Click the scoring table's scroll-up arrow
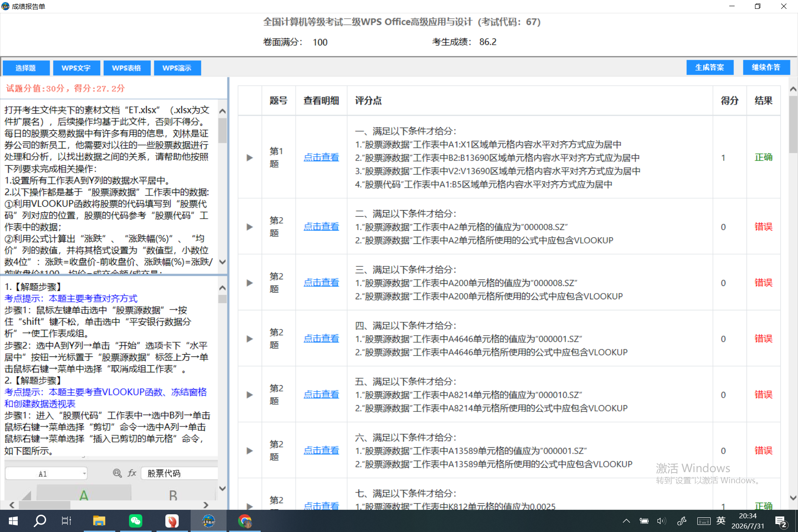The image size is (798, 532). click(793, 89)
